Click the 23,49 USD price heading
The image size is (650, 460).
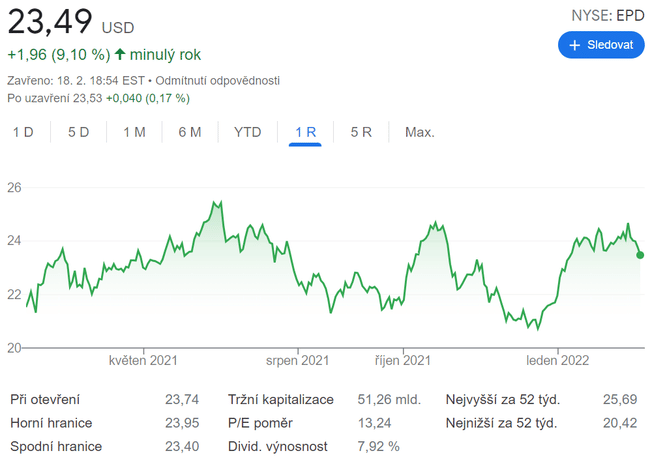[x=70, y=20]
